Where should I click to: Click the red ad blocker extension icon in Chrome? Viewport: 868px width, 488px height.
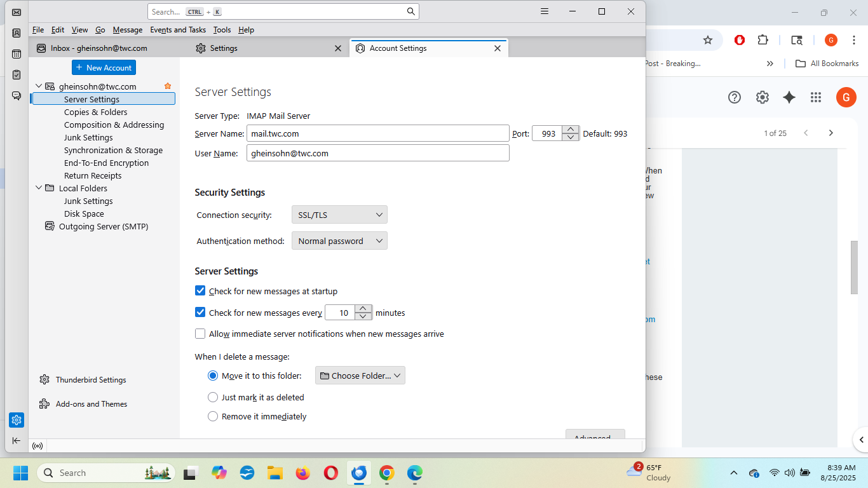pyautogui.click(x=739, y=40)
